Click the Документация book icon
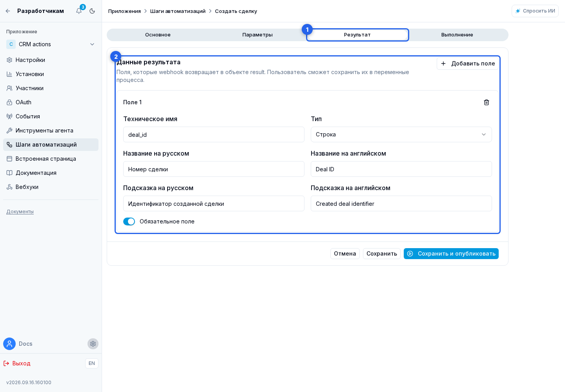The height and width of the screenshot is (392, 565). (x=9, y=173)
